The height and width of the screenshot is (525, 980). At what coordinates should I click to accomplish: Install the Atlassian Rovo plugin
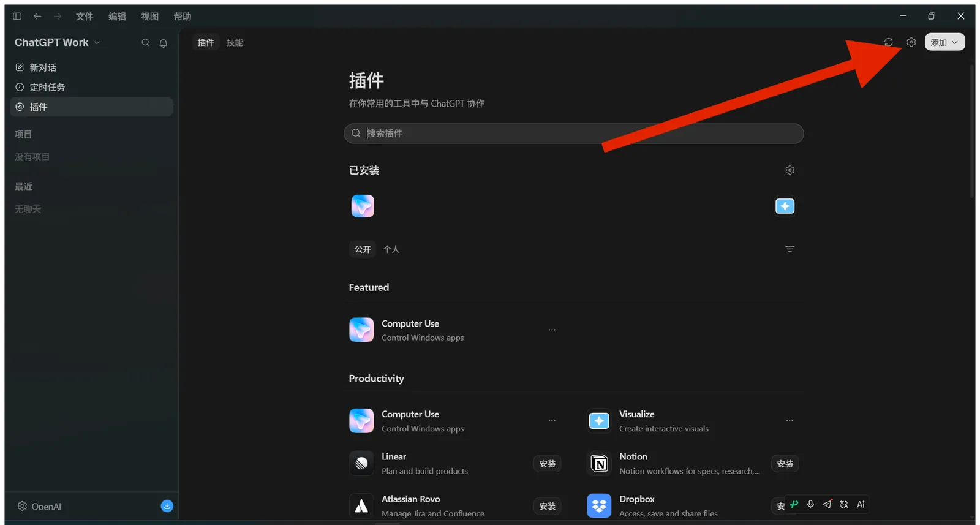click(x=548, y=506)
